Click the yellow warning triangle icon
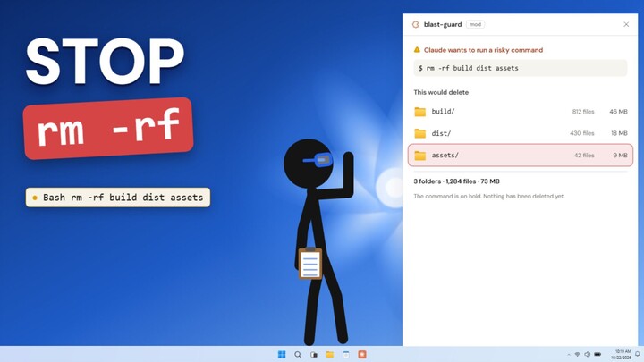Image resolution: width=644 pixels, height=362 pixels. coord(417,50)
